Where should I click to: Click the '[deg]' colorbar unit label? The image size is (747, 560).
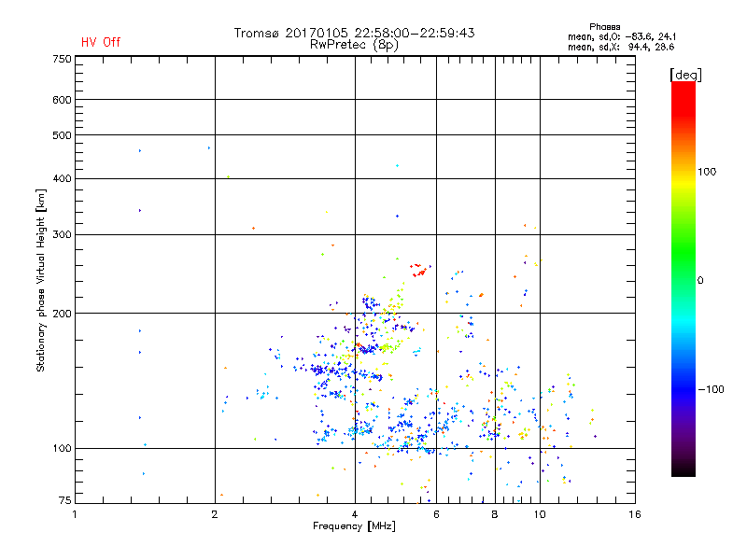[x=685, y=75]
